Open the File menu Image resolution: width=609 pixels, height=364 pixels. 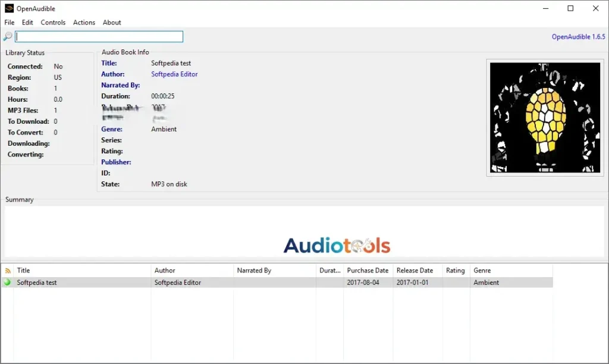coord(9,22)
